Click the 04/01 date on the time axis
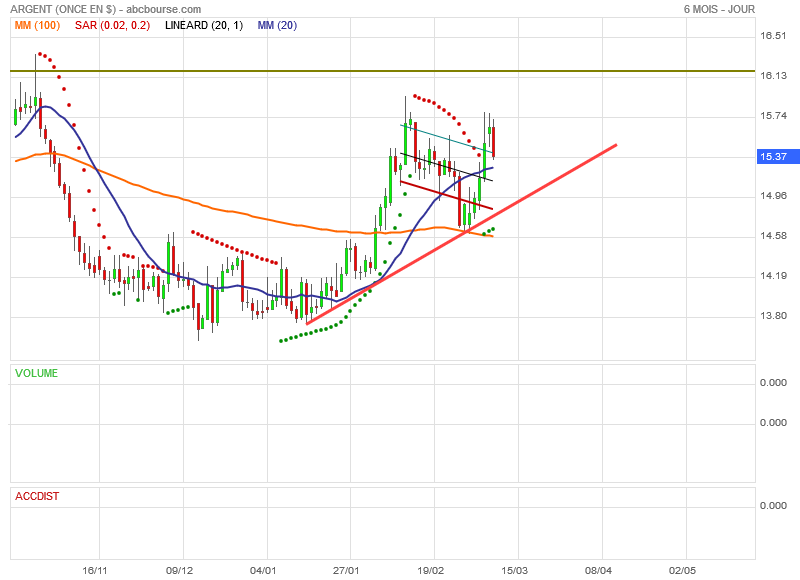This screenshot has height=580, width=800. (263, 570)
